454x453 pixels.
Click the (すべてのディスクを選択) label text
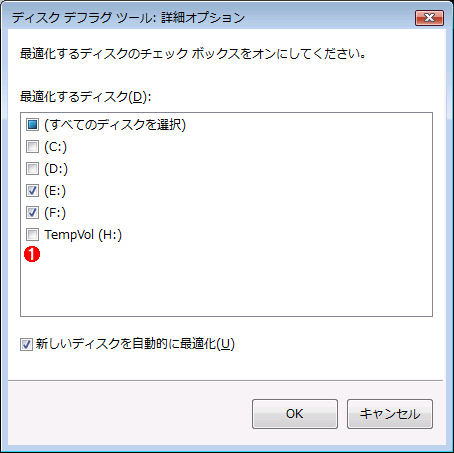(x=115, y=125)
